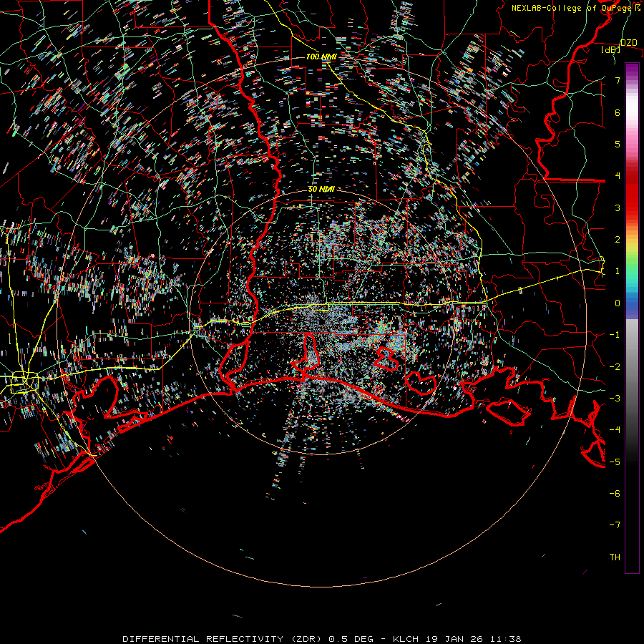Viewport: 644px width, 644px height.
Task: Click the "TH" label at the bottom of the legend
Action: coord(615,557)
